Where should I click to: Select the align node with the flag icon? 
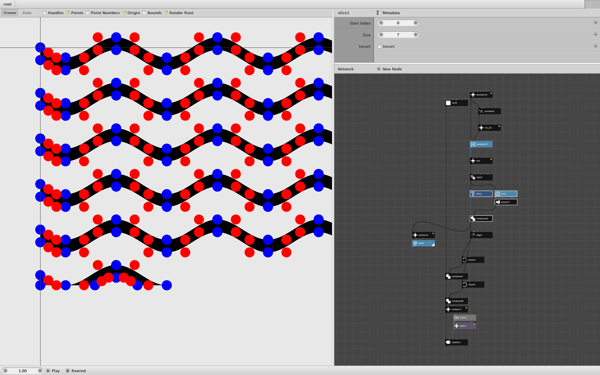[x=481, y=235]
